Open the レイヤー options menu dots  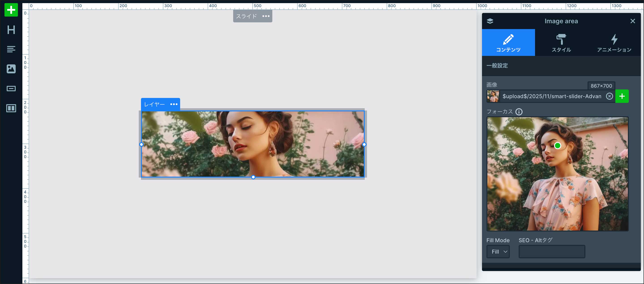point(174,104)
